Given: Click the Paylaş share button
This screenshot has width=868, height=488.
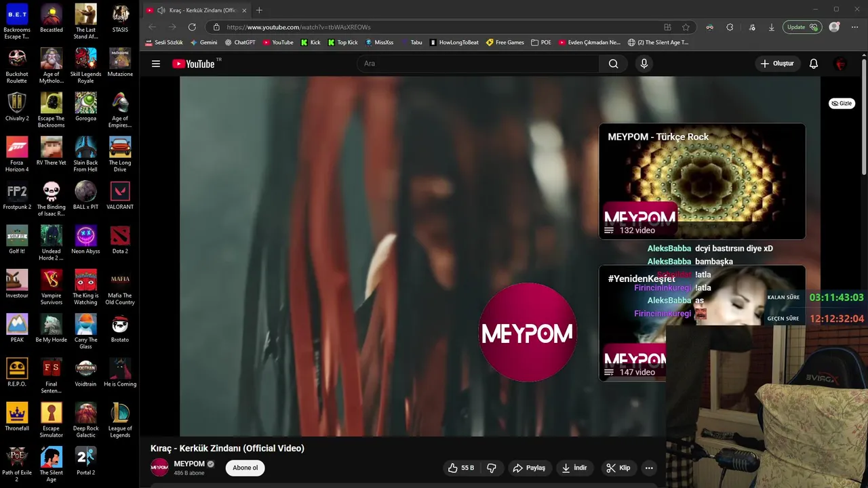Looking at the screenshot, I should pos(529,468).
